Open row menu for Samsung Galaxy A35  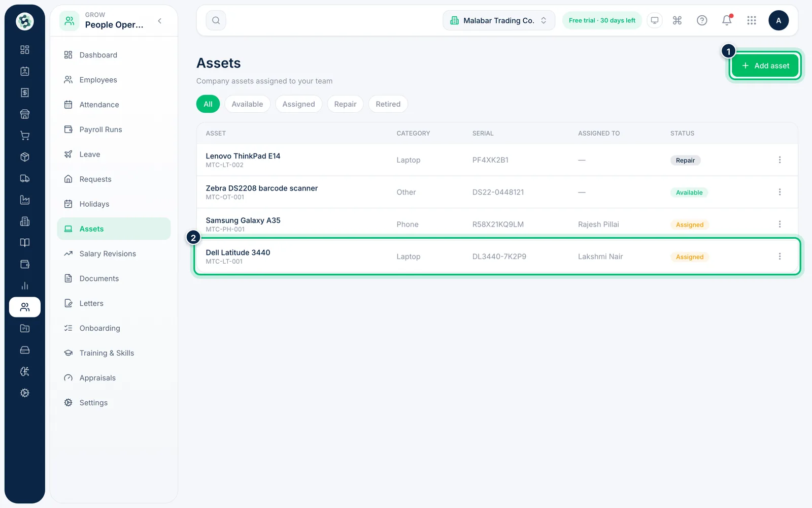coord(780,224)
